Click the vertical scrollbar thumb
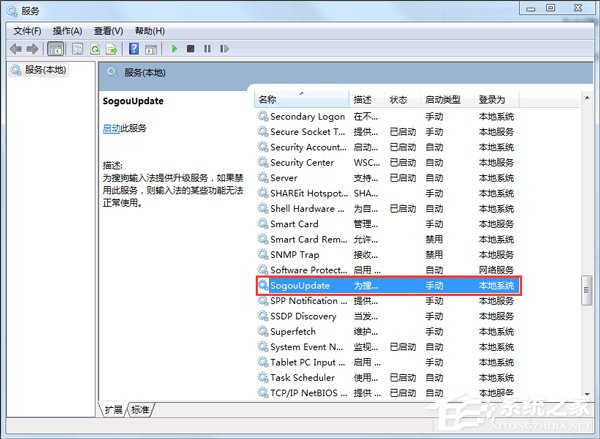600x439 pixels. point(587,290)
